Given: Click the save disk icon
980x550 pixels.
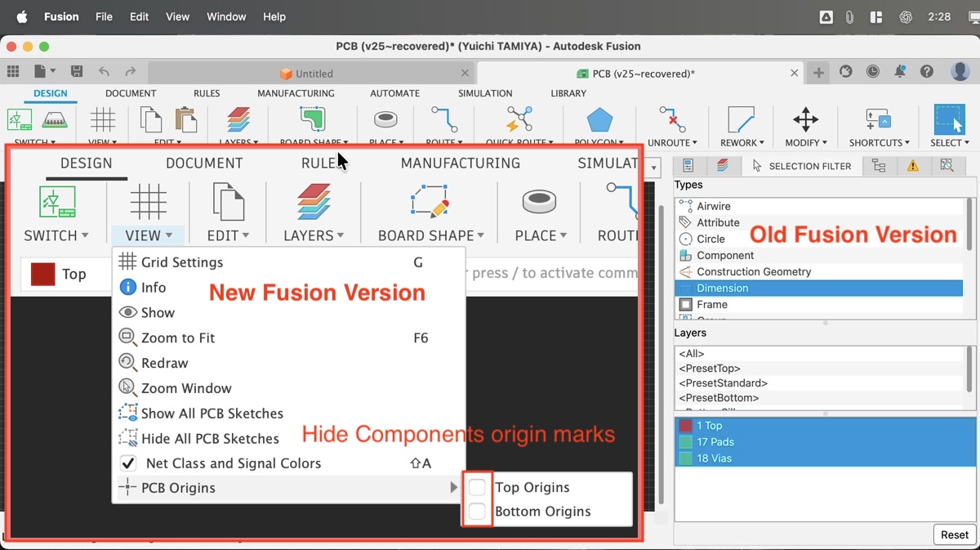Looking at the screenshot, I should [x=76, y=72].
